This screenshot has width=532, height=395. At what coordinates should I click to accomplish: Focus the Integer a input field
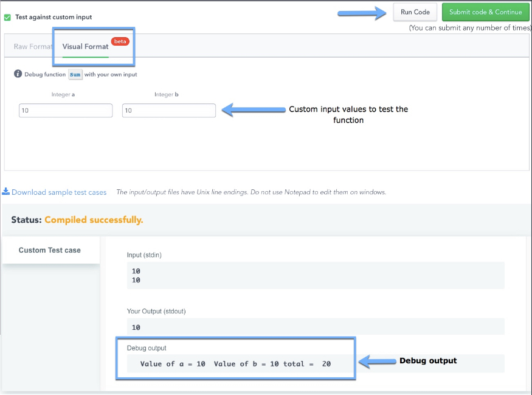[x=66, y=111]
